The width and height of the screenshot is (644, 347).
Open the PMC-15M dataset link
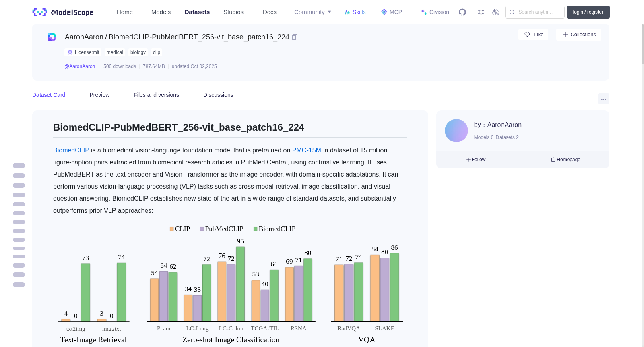click(x=307, y=150)
